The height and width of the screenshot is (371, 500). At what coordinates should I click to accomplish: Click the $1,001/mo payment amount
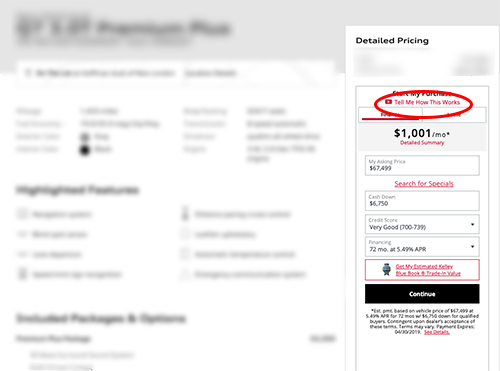[x=422, y=133]
